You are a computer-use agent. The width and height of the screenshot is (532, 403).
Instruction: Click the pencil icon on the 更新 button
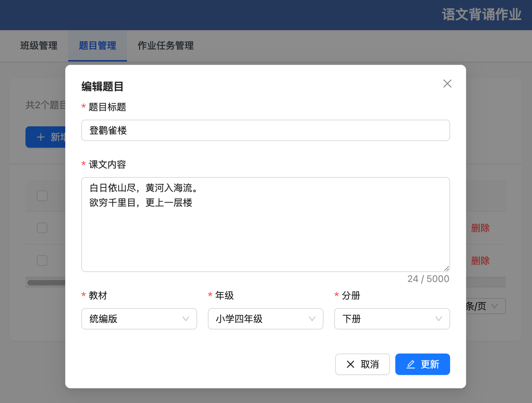click(x=411, y=364)
